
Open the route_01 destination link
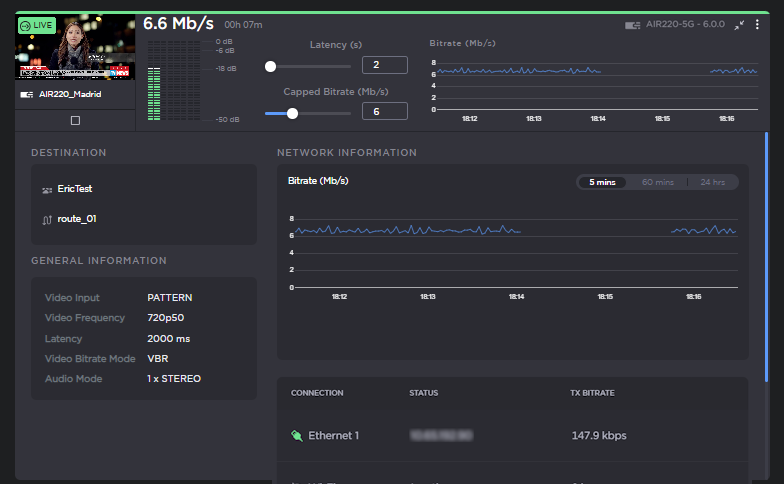point(77,219)
